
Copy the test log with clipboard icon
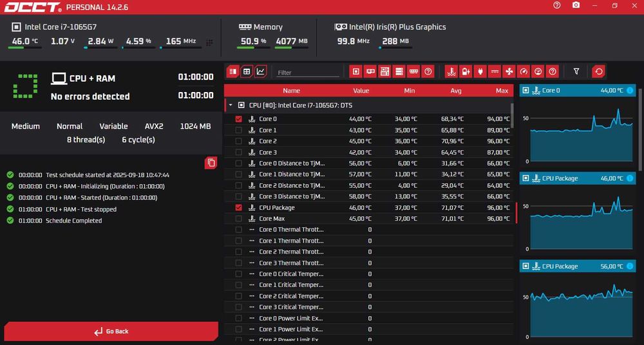point(211,163)
